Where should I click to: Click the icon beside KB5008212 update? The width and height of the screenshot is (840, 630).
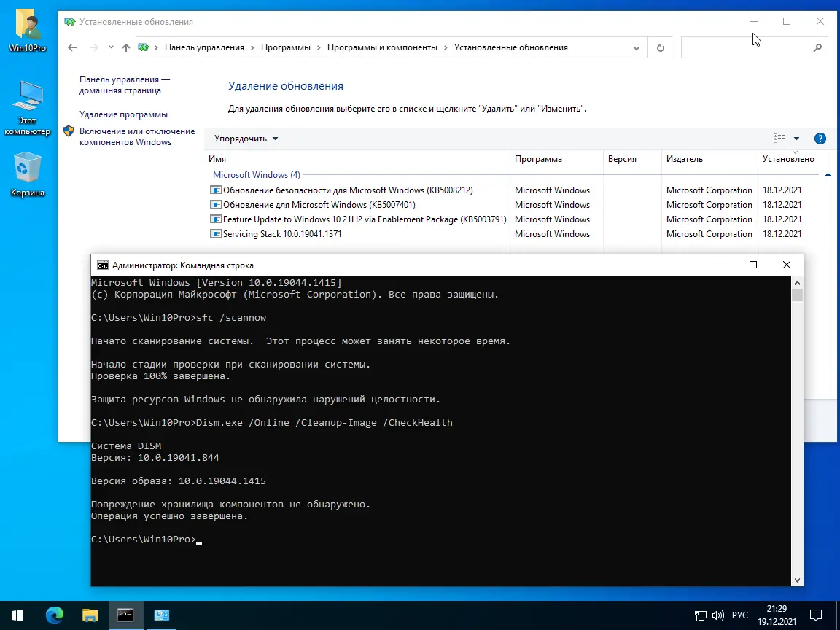point(215,190)
